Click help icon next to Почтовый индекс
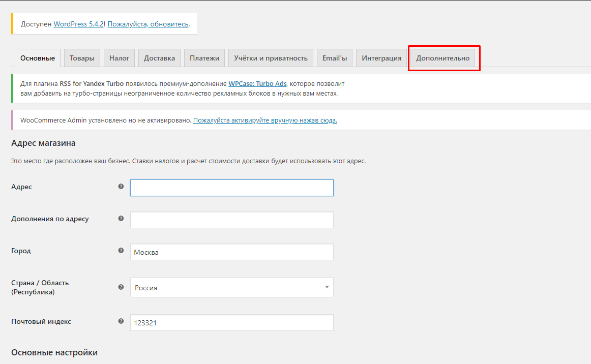Screen dimensions: 591x364 (121, 321)
